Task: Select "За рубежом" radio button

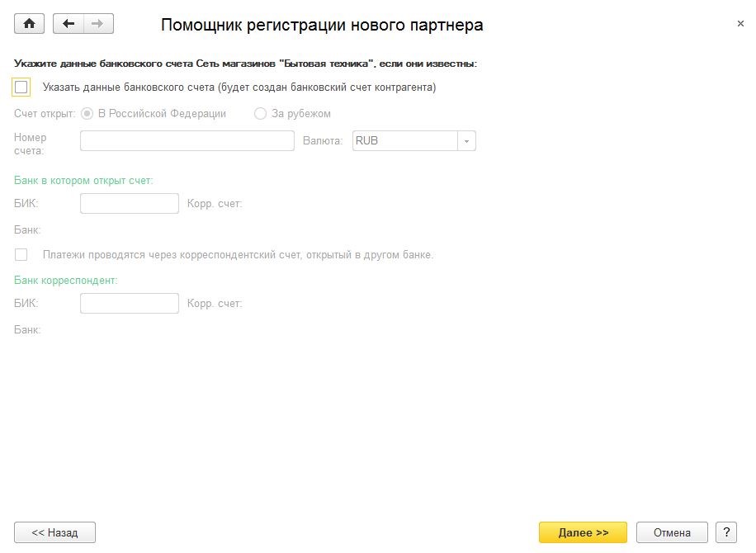Action: pyautogui.click(x=260, y=113)
